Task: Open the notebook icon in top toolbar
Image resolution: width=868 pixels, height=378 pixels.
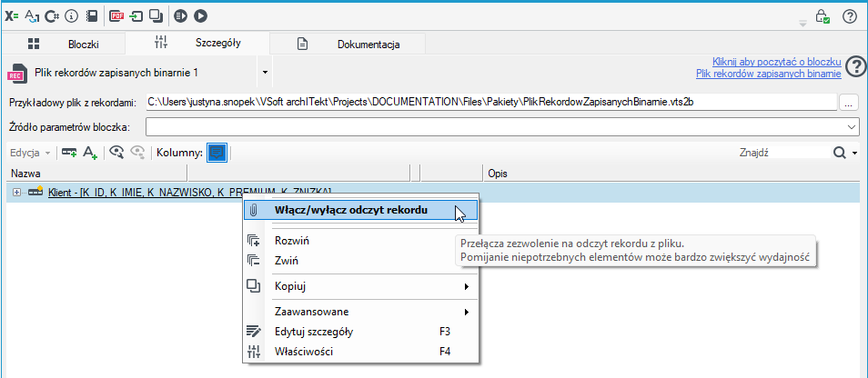Action: tap(92, 16)
